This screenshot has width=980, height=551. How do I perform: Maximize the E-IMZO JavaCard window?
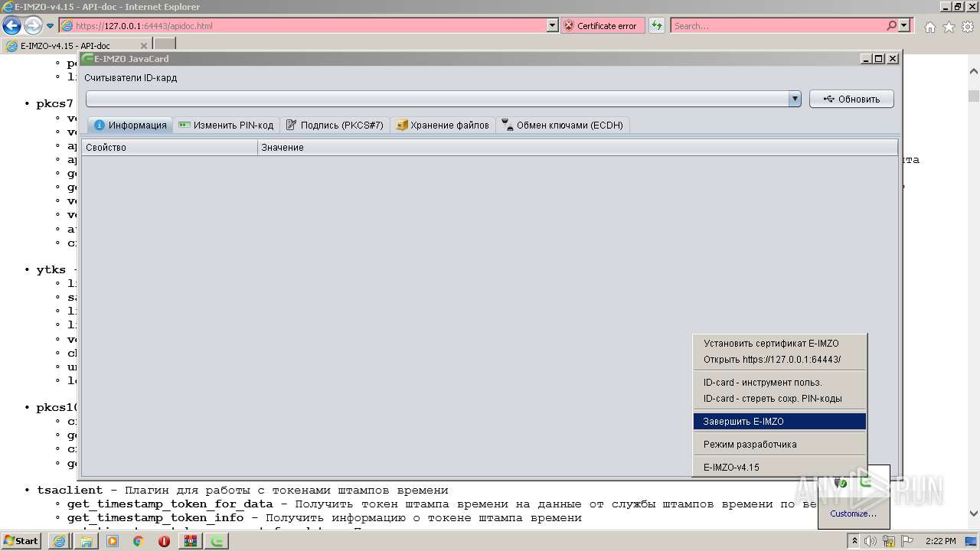[x=879, y=58]
